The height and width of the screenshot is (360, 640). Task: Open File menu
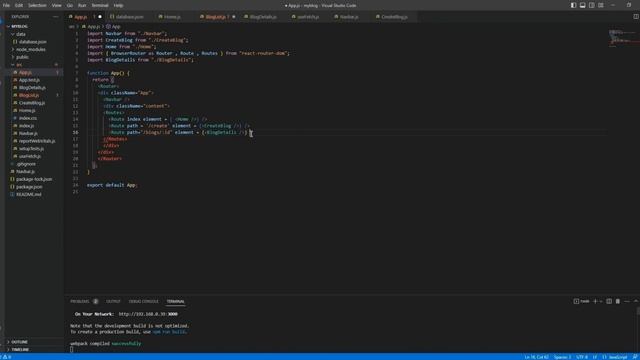click(6, 5)
